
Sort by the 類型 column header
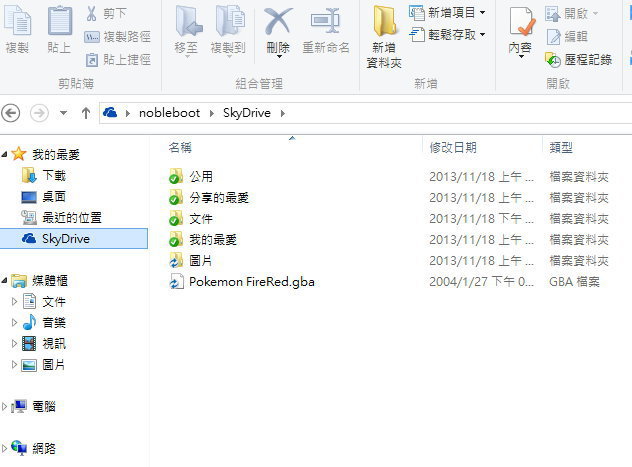[561, 148]
